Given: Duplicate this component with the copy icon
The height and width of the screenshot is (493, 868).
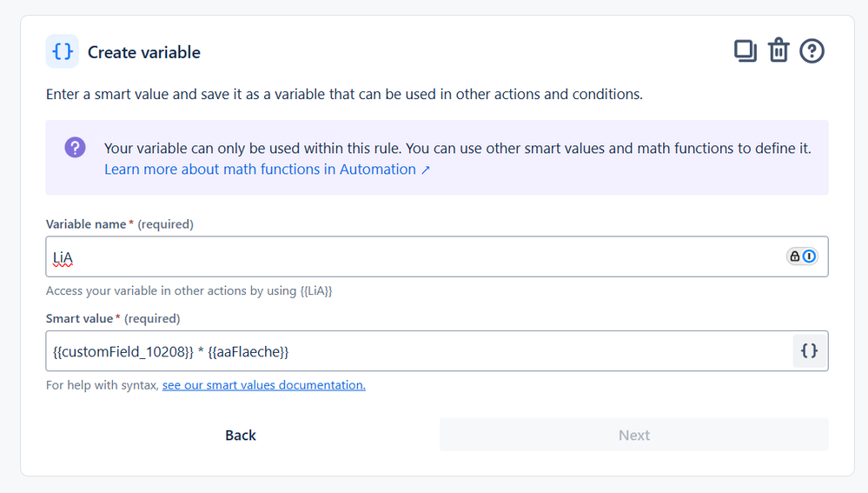Looking at the screenshot, I should [x=745, y=51].
